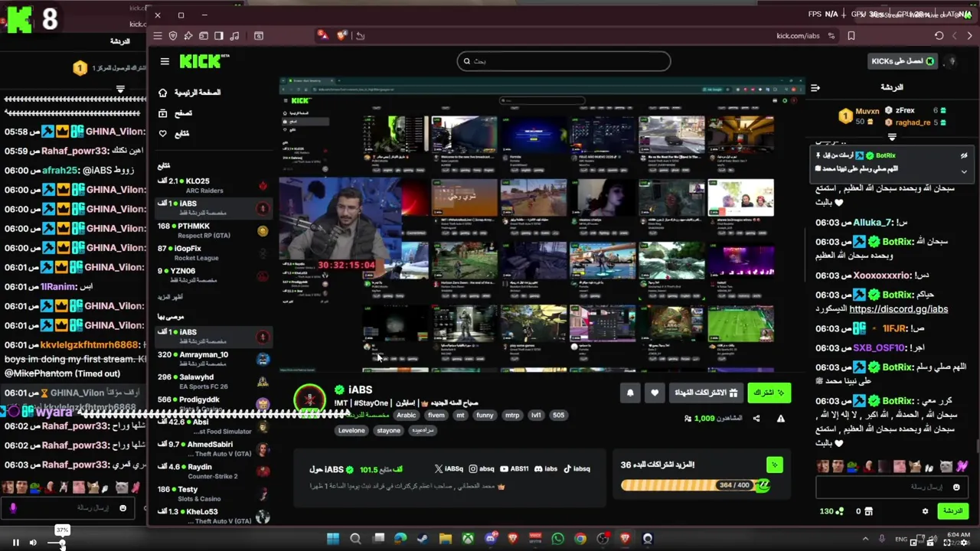Unpin the pinned BotRix chat message
Screen dimensions: 980x551
click(x=964, y=155)
